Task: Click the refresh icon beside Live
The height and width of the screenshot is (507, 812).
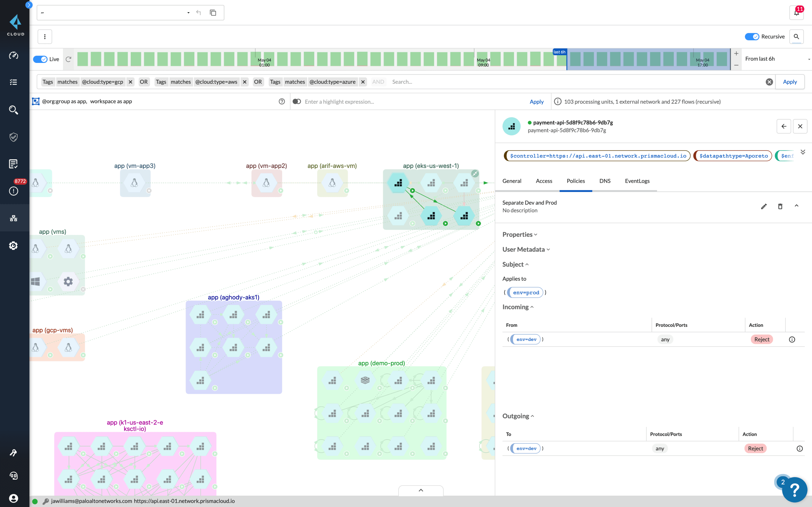Action: point(68,59)
